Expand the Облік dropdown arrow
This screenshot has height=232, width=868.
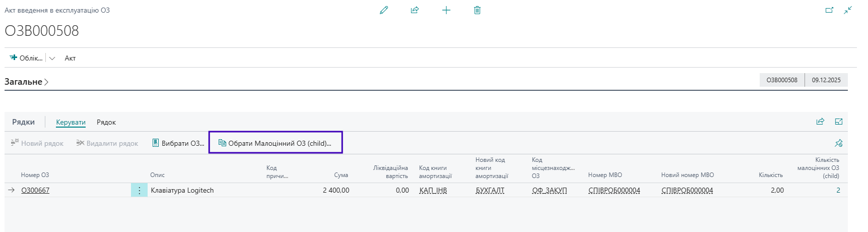[x=52, y=59]
